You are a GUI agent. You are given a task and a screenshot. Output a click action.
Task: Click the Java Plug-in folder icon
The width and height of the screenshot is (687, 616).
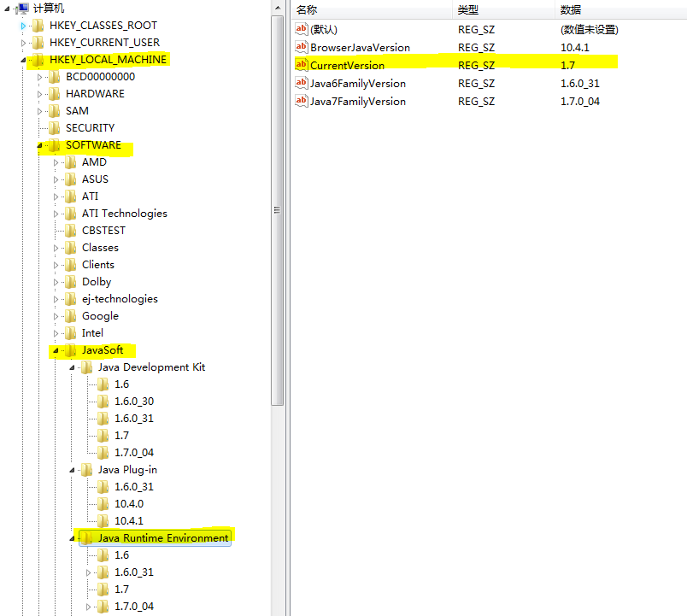(x=85, y=469)
